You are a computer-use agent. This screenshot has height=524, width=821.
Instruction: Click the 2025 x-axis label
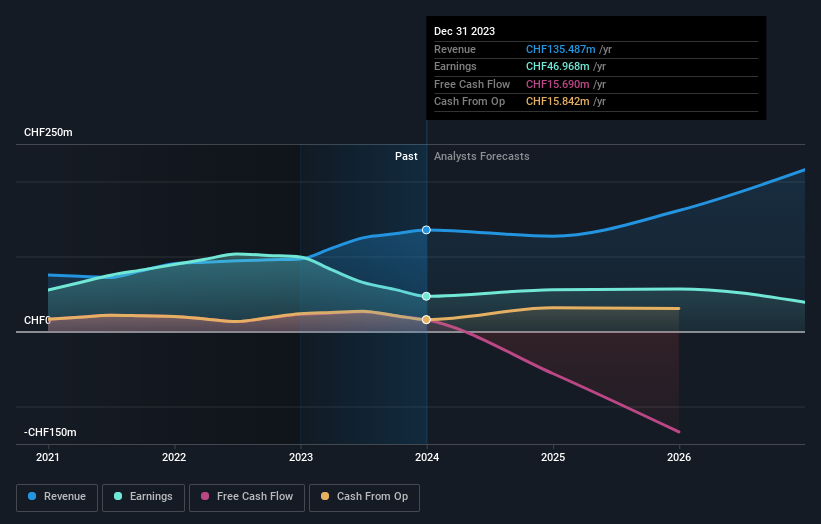pos(553,457)
